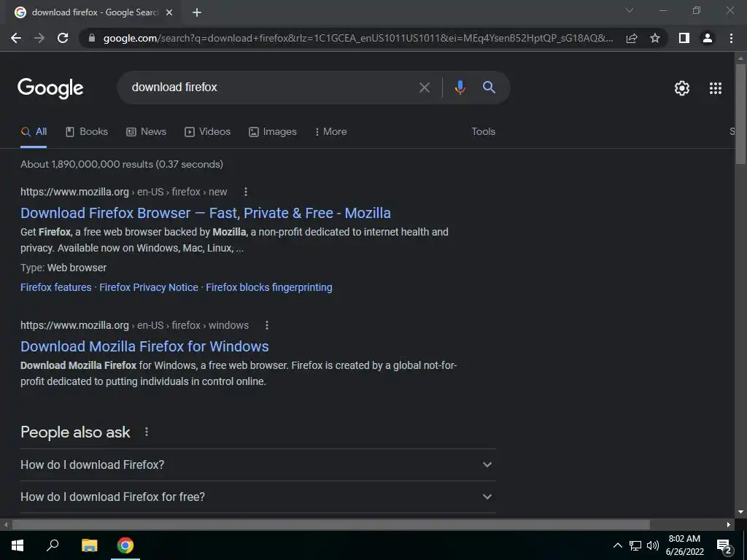
Task: Open File Explorer from the taskbar
Action: (89, 545)
